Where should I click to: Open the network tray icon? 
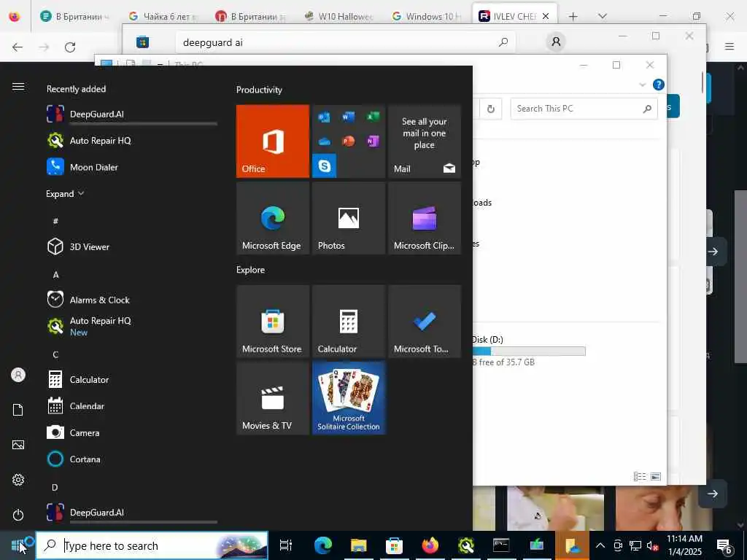point(635,545)
